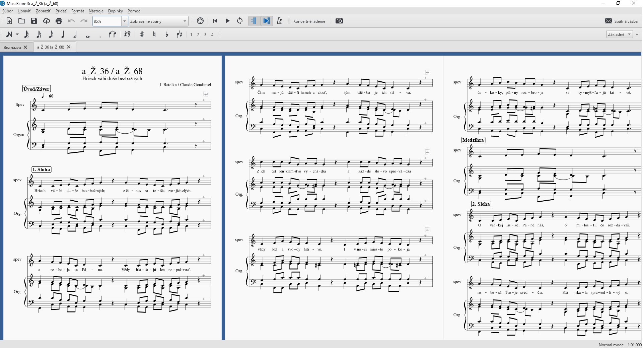Start playback of the score
The width and height of the screenshot is (644, 348).
click(227, 21)
